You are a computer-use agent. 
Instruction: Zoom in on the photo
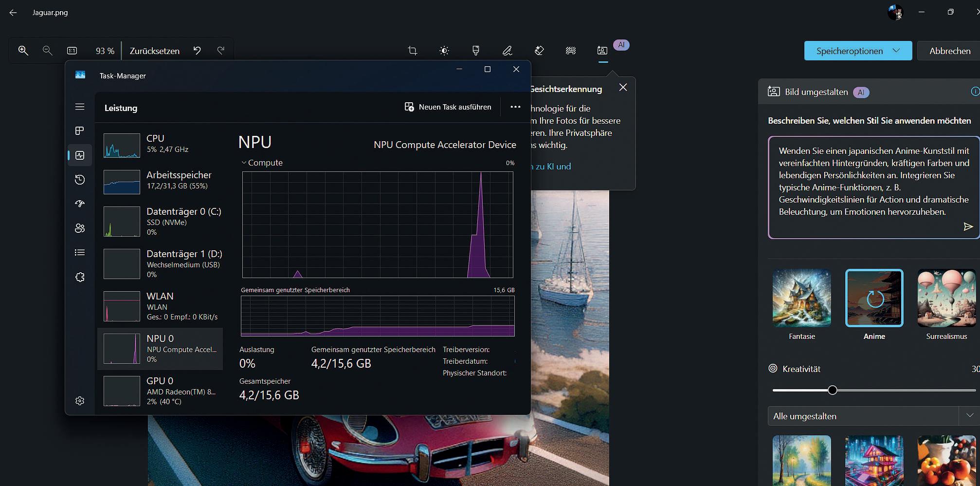tap(23, 51)
